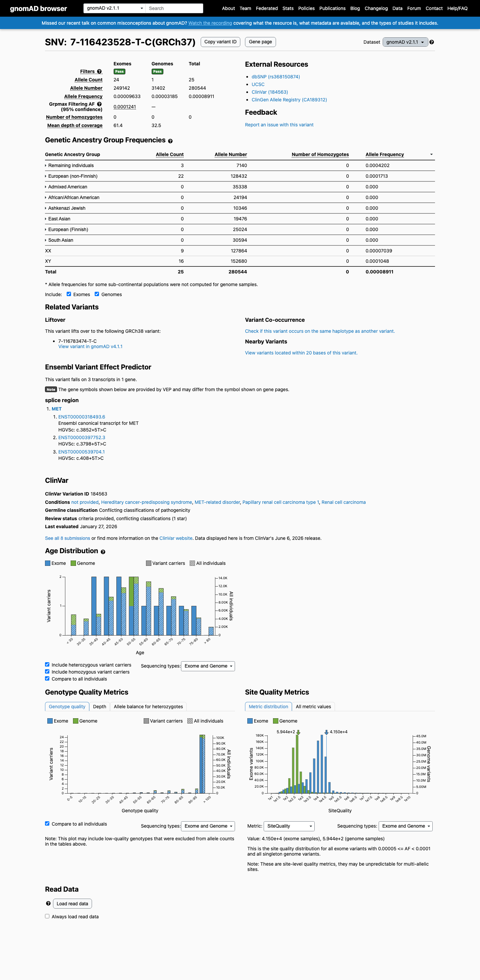This screenshot has height=980, width=480.
Task: Click the Filters help question mark icon
Action: (x=99, y=71)
